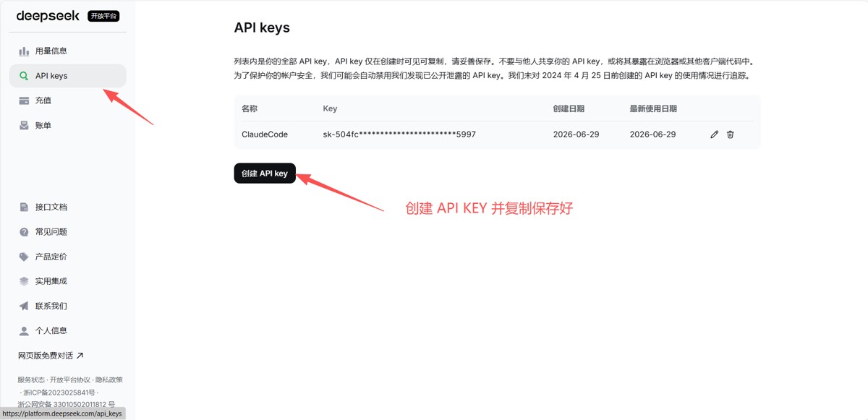Click the person icon beside 个人信息
The height and width of the screenshot is (420, 868).
point(24,330)
